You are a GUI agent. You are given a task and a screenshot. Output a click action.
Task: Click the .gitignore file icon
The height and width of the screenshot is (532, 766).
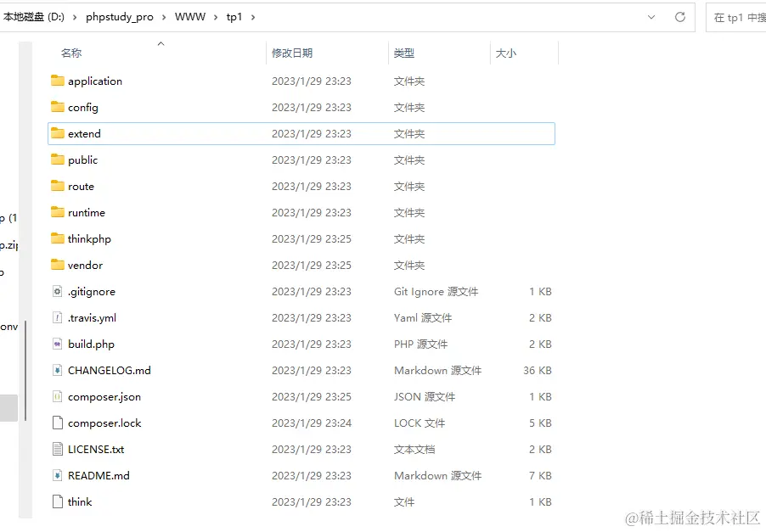(58, 291)
